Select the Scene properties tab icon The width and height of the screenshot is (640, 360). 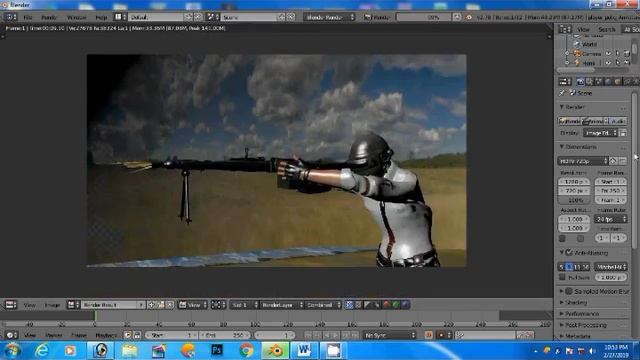(x=599, y=82)
